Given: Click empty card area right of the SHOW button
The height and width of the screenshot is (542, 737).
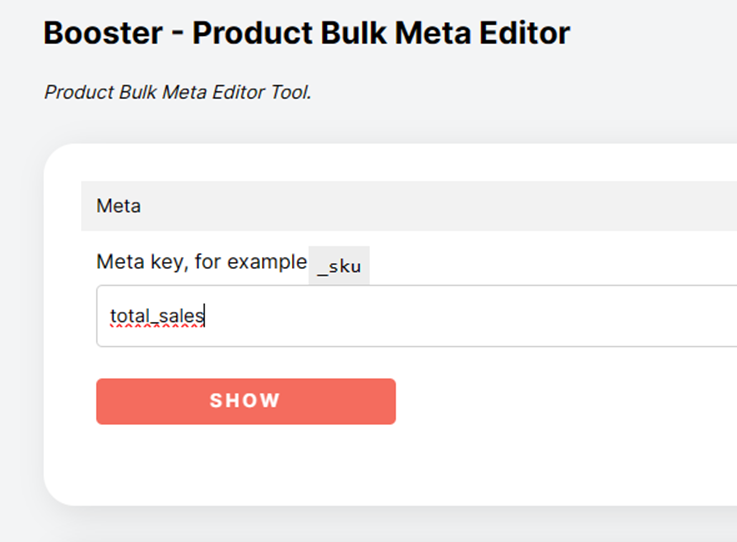Looking at the screenshot, I should click(564, 401).
